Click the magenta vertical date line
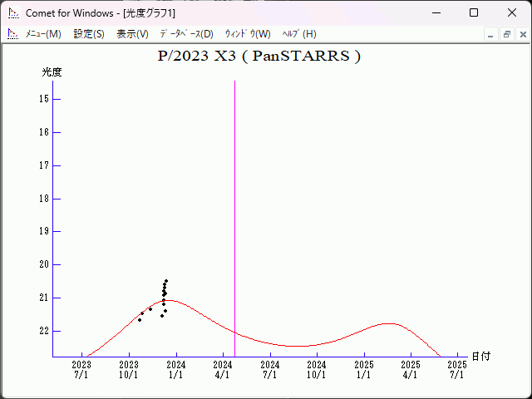 click(x=234, y=208)
